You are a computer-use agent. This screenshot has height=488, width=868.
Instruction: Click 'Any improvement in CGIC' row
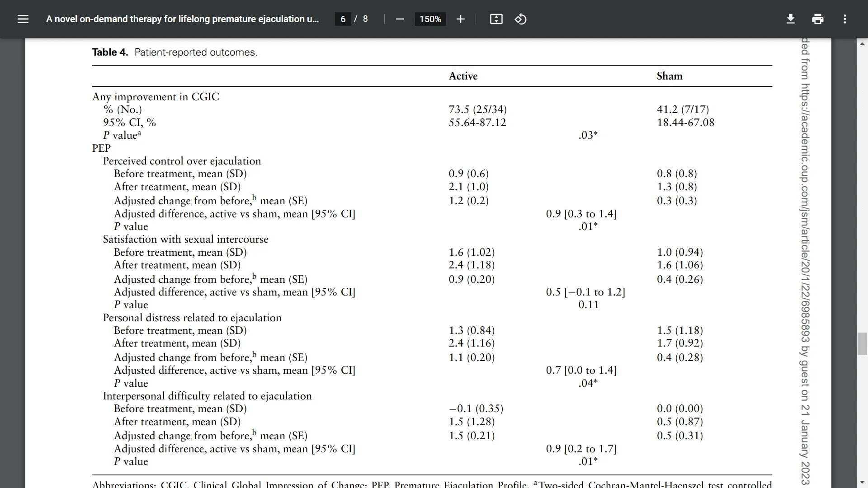click(156, 97)
